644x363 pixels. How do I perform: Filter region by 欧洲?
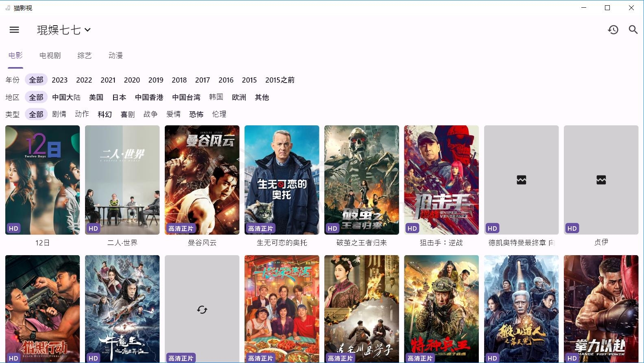239,97
